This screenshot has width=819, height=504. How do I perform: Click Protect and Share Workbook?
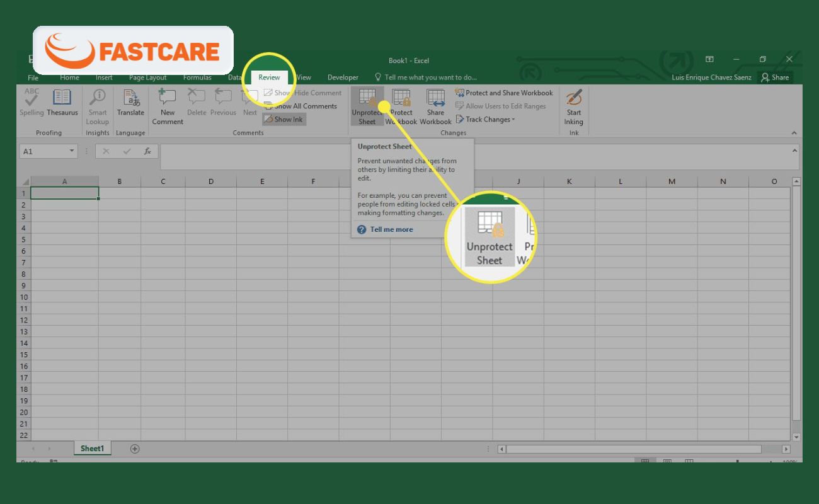(x=504, y=93)
